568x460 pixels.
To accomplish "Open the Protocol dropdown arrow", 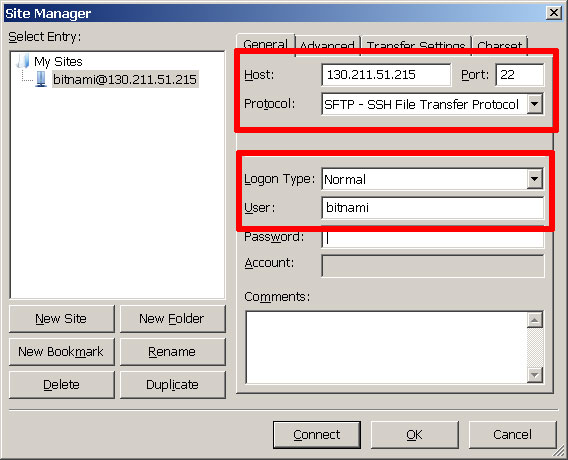I will [535, 104].
